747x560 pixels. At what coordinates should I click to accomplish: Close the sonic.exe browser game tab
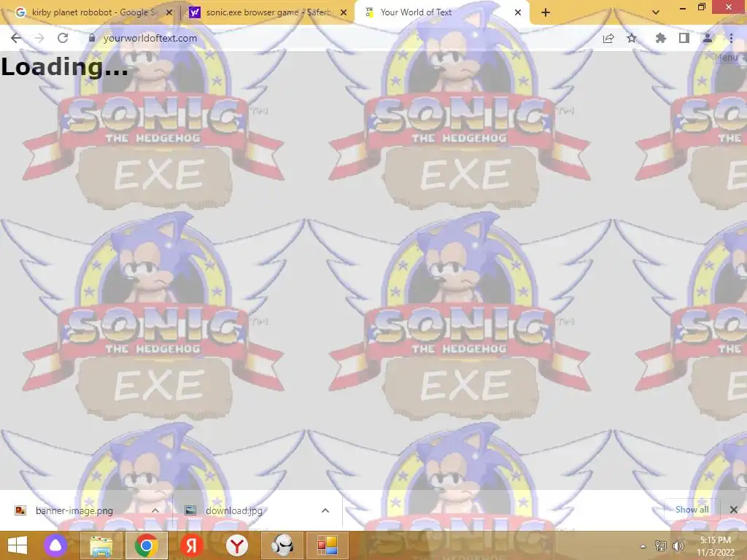pos(344,12)
